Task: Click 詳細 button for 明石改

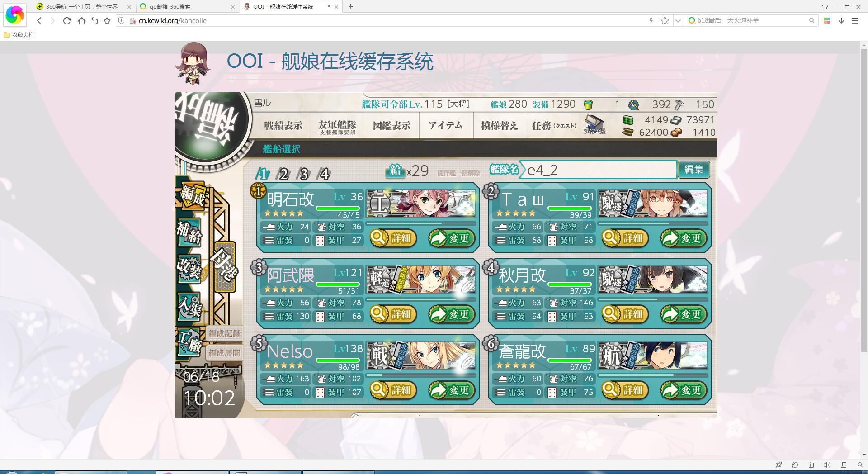Action: (x=393, y=238)
